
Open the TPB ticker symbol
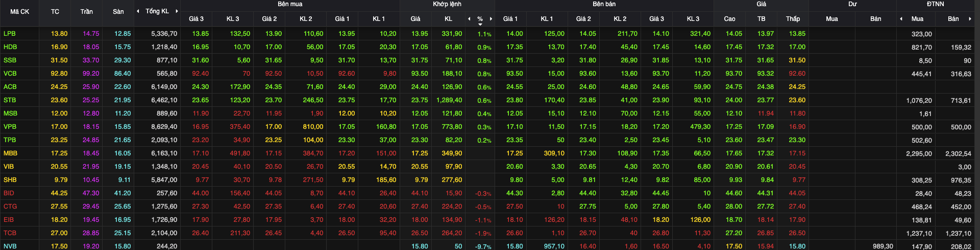click(10, 140)
